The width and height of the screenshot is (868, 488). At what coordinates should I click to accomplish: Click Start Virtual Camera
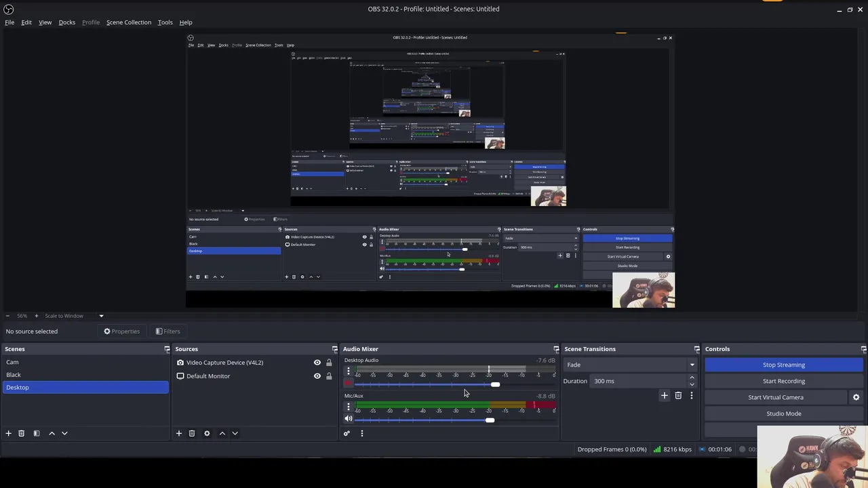pos(776,397)
